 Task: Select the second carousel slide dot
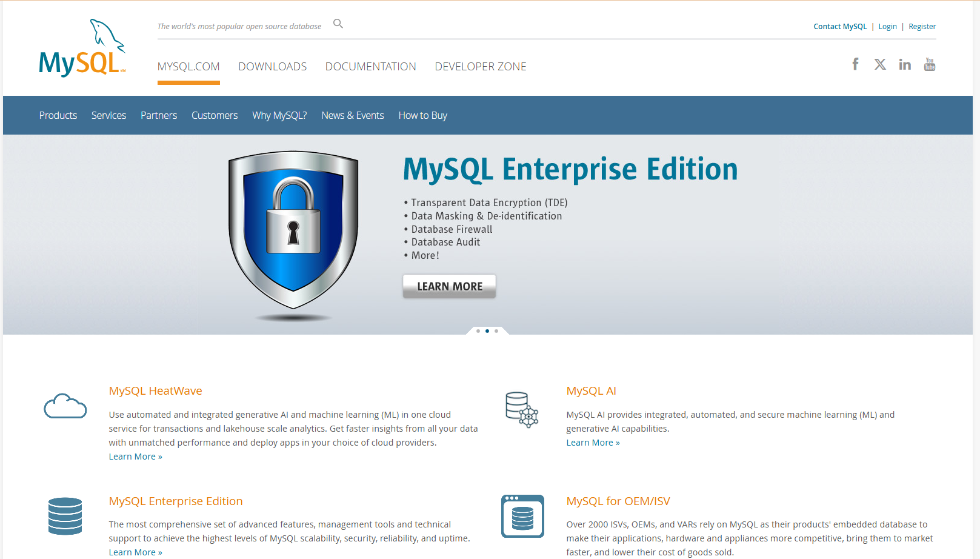coord(487,331)
